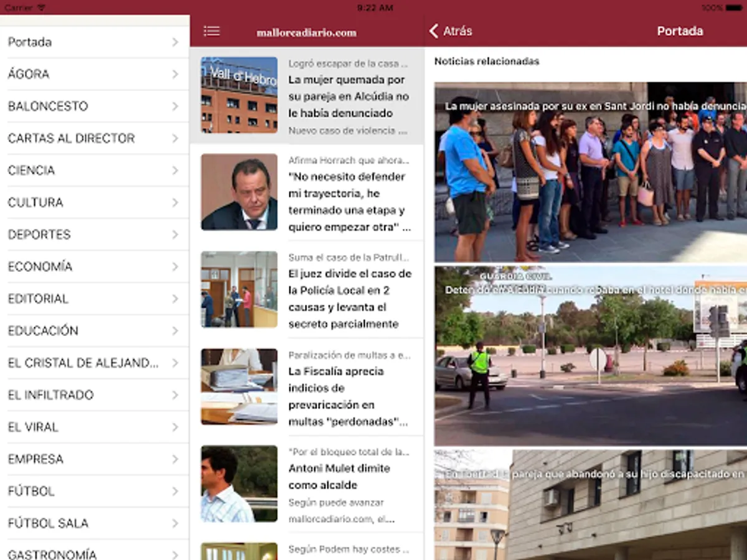Expand the FÚTBOL row chevron
The image size is (747, 560).
click(176, 491)
